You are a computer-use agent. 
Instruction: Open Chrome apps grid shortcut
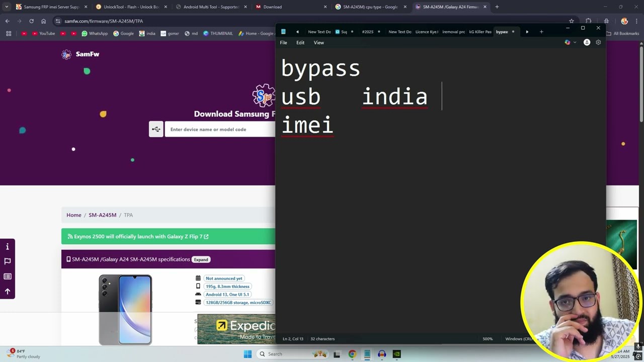pyautogui.click(x=9, y=34)
